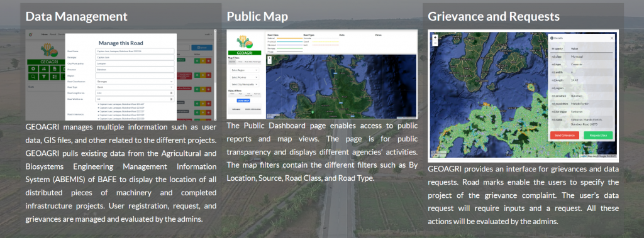Expand the Select Region dropdown
644x238 pixels.
click(x=245, y=70)
